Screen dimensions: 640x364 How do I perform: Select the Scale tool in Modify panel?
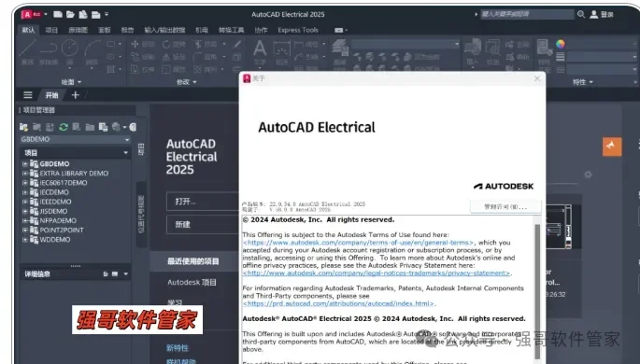pyautogui.click(x=174, y=70)
